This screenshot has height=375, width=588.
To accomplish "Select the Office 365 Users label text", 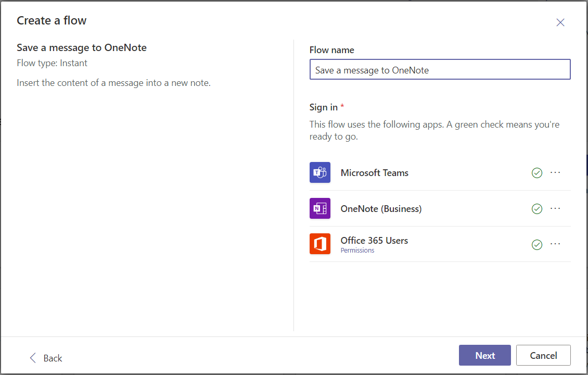I will (374, 241).
